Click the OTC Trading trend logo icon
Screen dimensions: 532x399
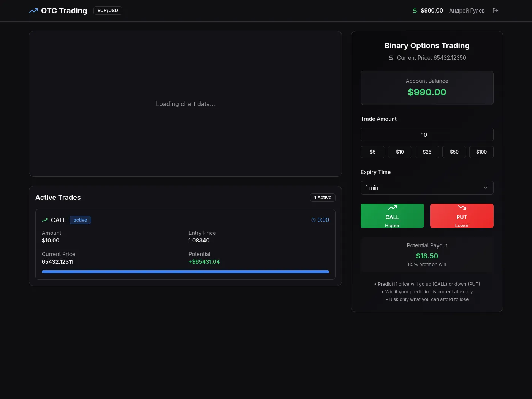tap(33, 11)
